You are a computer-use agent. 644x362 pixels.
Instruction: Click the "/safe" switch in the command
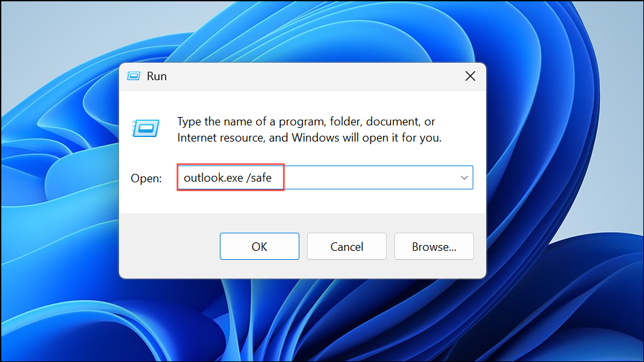(259, 178)
